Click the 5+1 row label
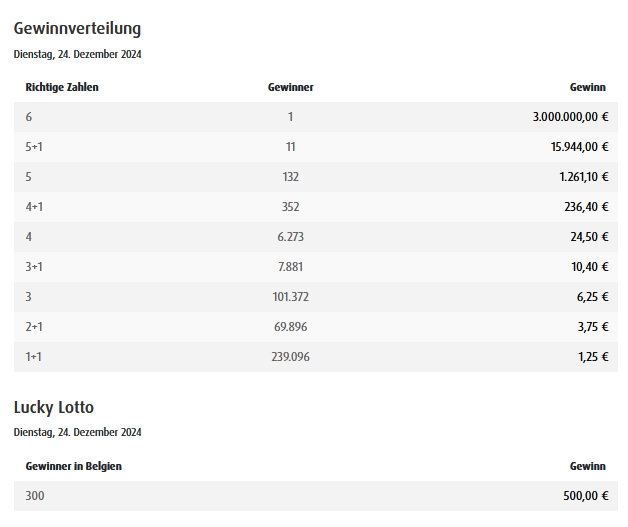Image resolution: width=628 pixels, height=527 pixels. coord(34,147)
